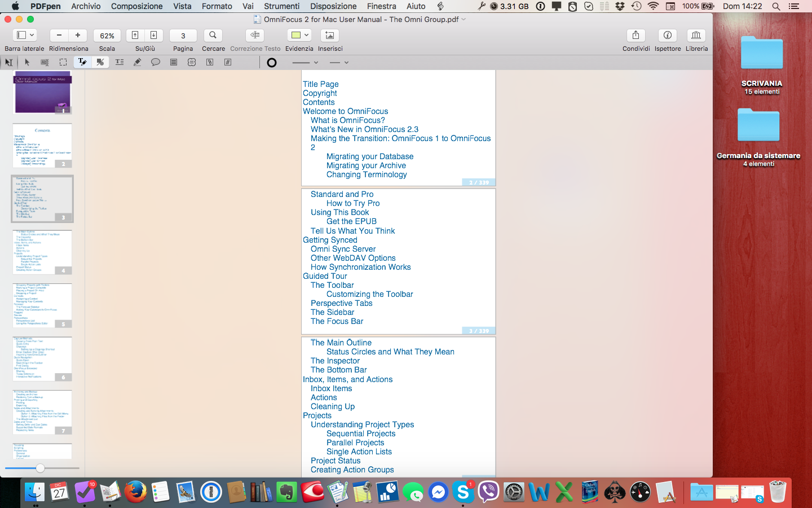The image size is (812, 508).
Task: Open the sidebar view dropdown
Action: [x=24, y=35]
